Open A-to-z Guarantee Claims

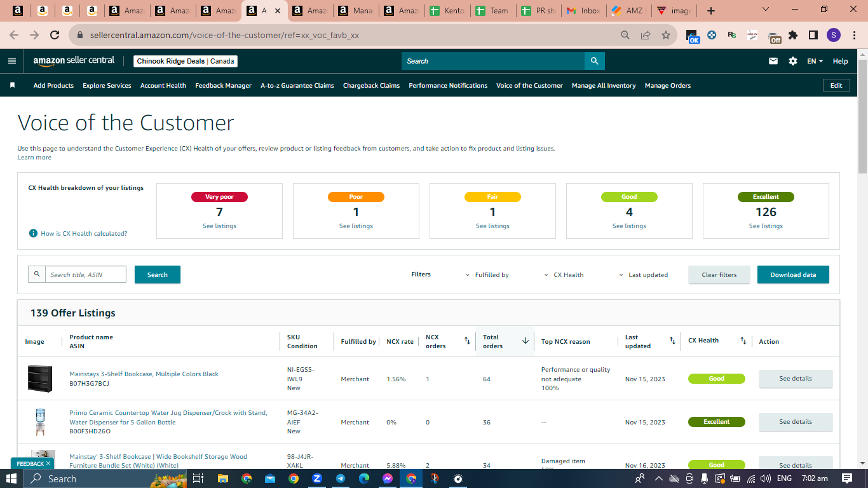(297, 85)
